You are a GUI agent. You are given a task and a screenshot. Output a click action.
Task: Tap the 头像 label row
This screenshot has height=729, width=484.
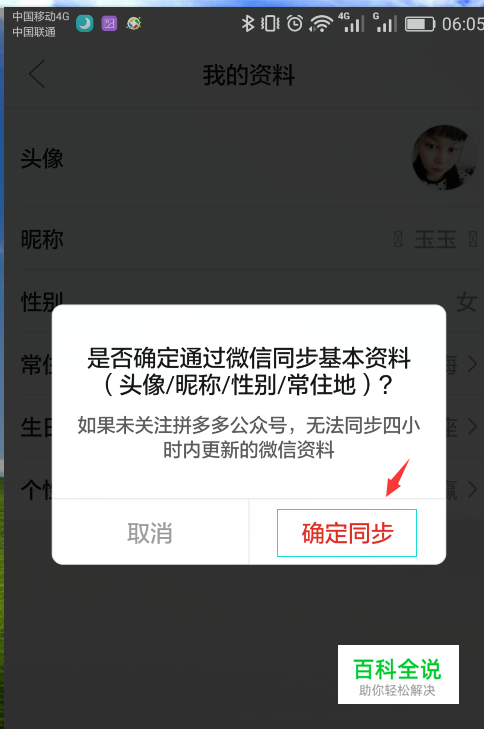pos(251,158)
